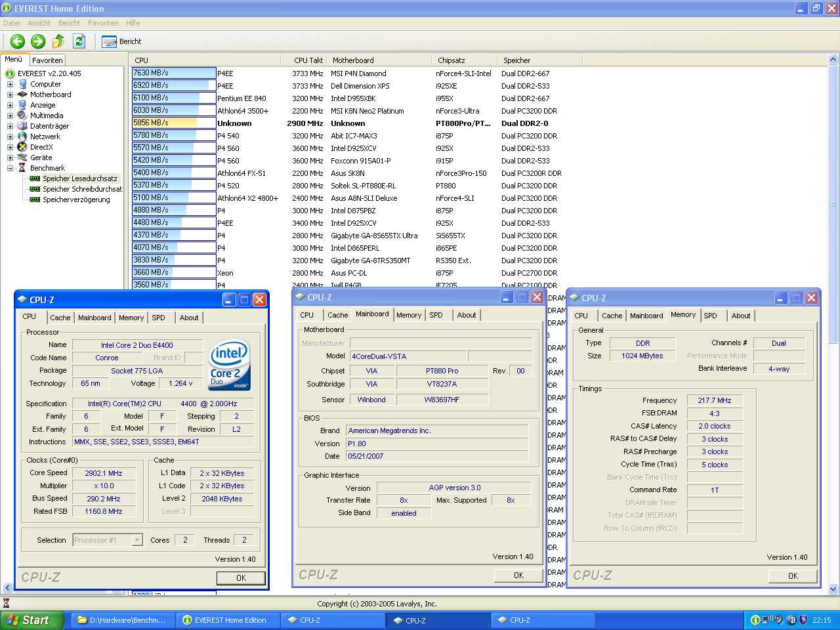Open the Favoriten menu in menu bar

[x=103, y=23]
